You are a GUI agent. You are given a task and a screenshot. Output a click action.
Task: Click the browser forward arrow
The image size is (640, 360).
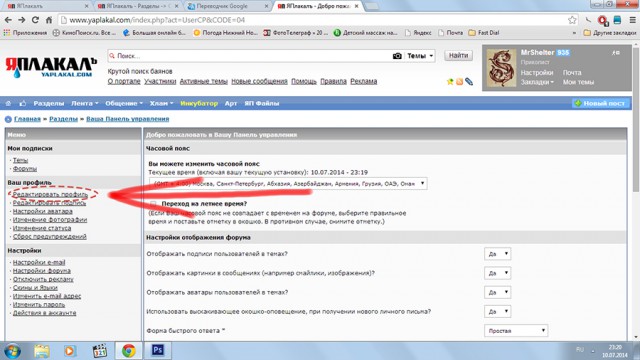click(22, 20)
